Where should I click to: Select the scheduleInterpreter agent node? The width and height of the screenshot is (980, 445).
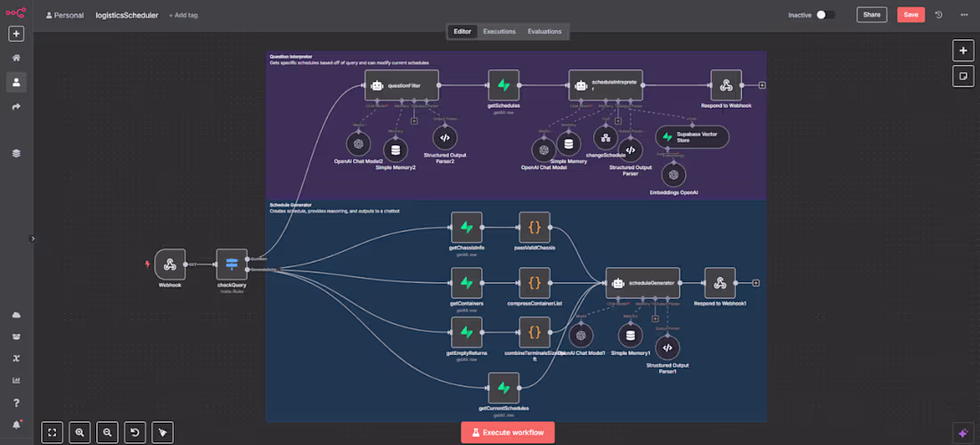pyautogui.click(x=606, y=85)
